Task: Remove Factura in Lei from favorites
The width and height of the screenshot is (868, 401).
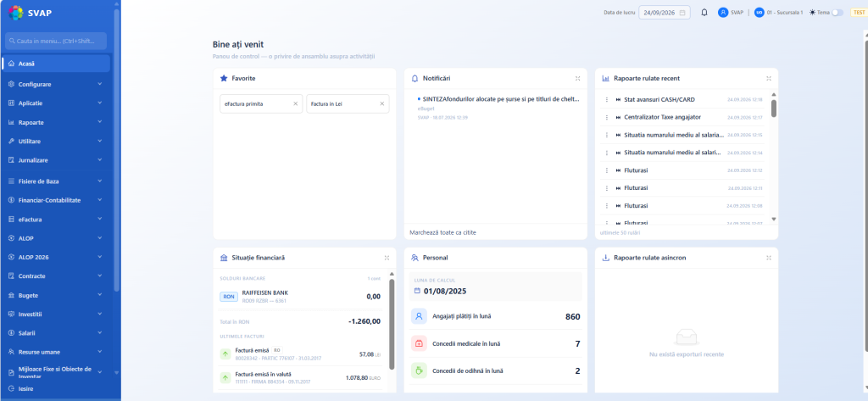Action: (382, 103)
